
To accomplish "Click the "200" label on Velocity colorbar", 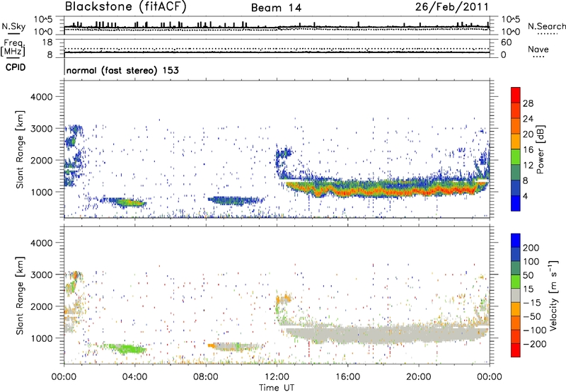I will pyautogui.click(x=531, y=248).
